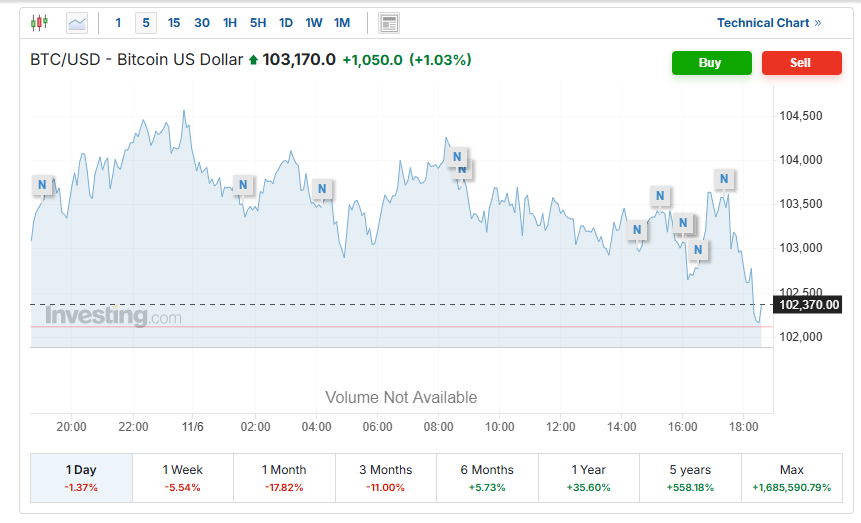Screen dimensions: 861x523
Task: Click the 102,370.00 price label on axis
Action: click(808, 305)
